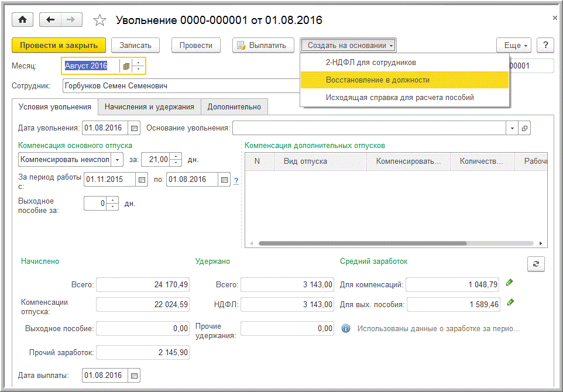This screenshot has width=563, height=392.
Task: Expand the vacation compensation type dropdown
Action: pyautogui.click(x=118, y=159)
